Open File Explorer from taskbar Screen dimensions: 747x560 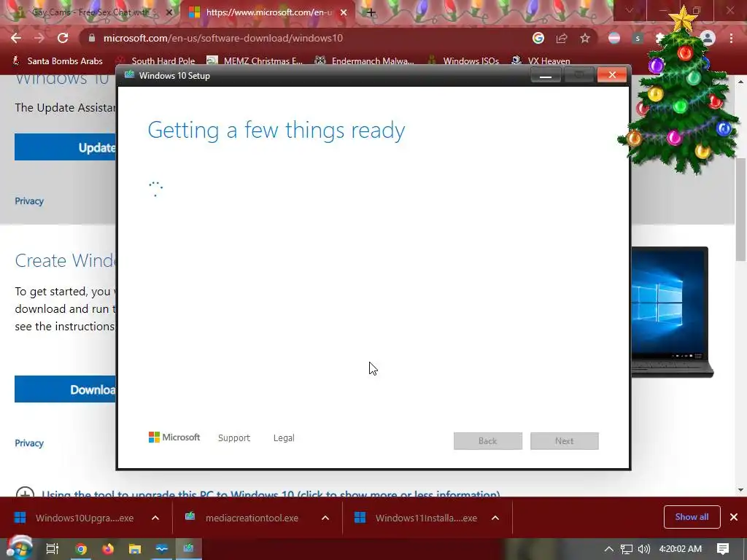(x=135, y=549)
